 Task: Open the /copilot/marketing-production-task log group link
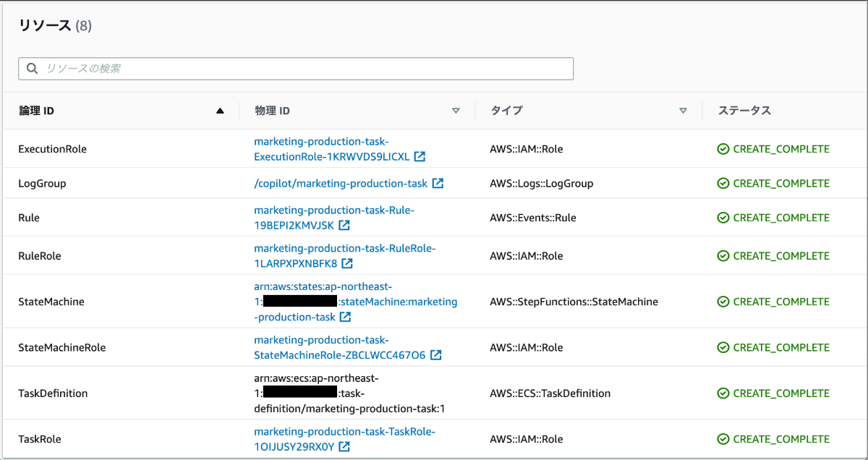341,184
